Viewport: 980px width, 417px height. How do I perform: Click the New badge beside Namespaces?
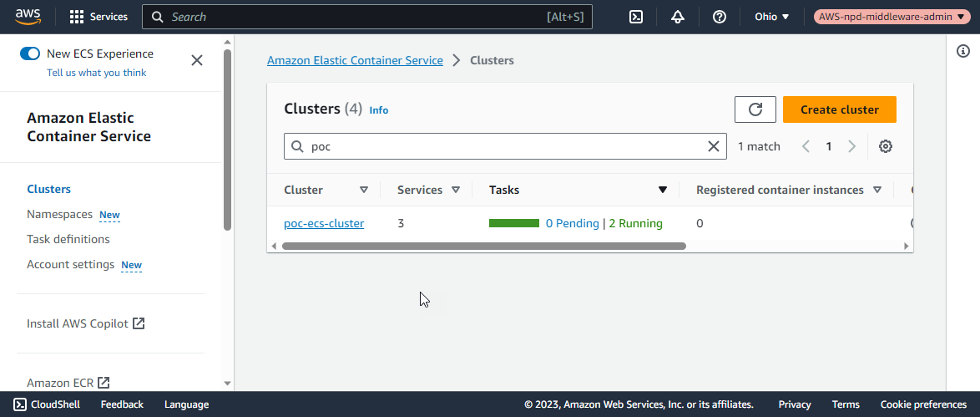pos(109,215)
